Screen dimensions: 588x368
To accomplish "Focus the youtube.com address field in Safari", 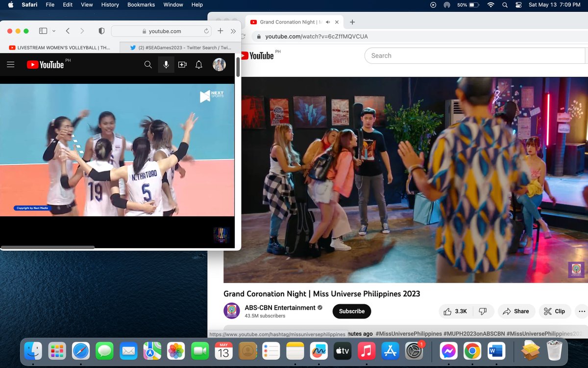I will tap(162, 31).
